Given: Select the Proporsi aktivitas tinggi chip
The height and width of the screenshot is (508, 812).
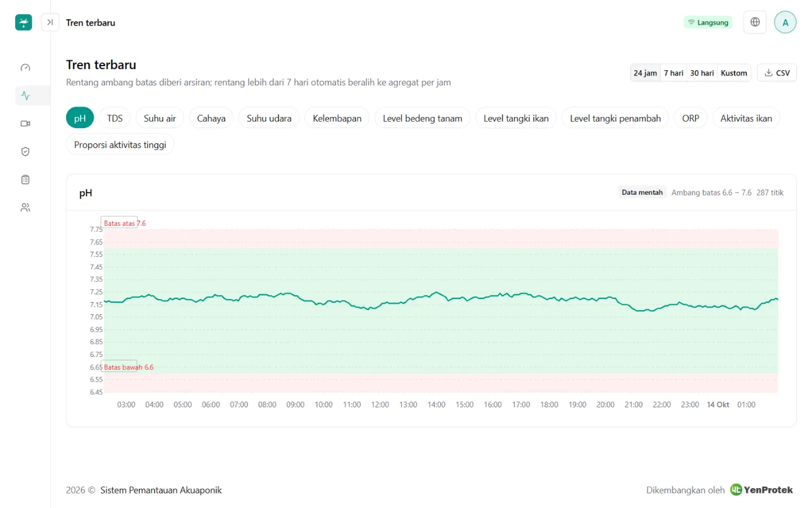Looking at the screenshot, I should [120, 145].
